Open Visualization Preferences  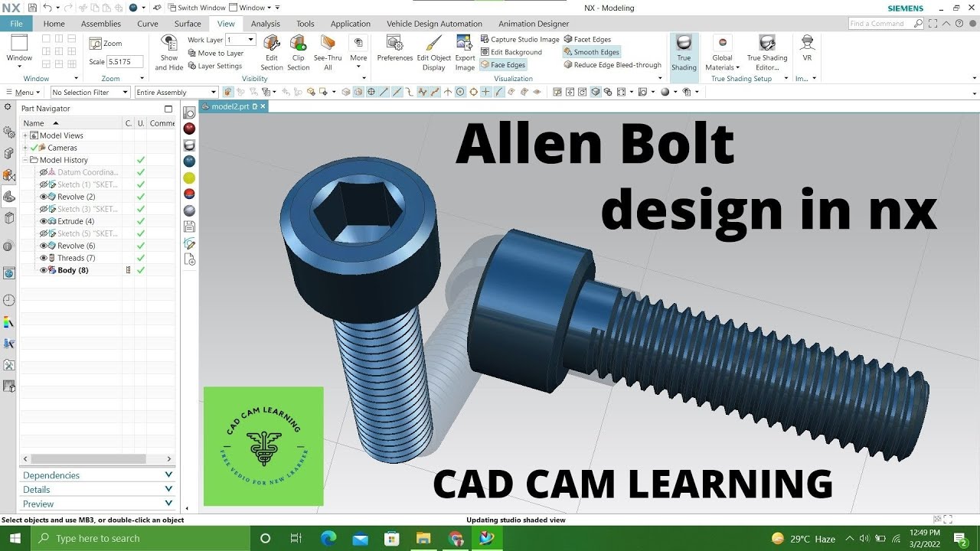[x=395, y=47]
